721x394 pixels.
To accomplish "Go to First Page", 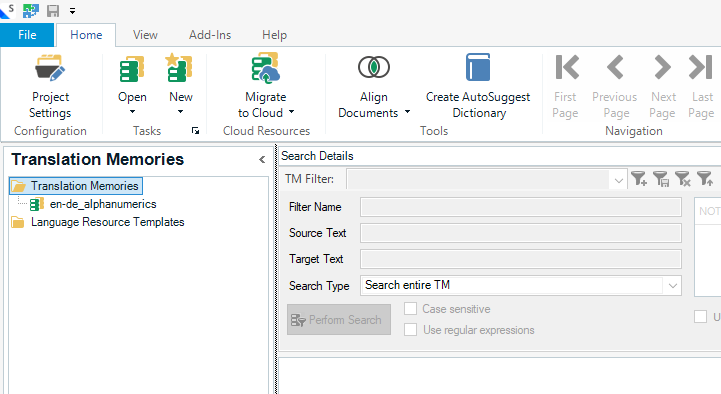I will pos(566,86).
